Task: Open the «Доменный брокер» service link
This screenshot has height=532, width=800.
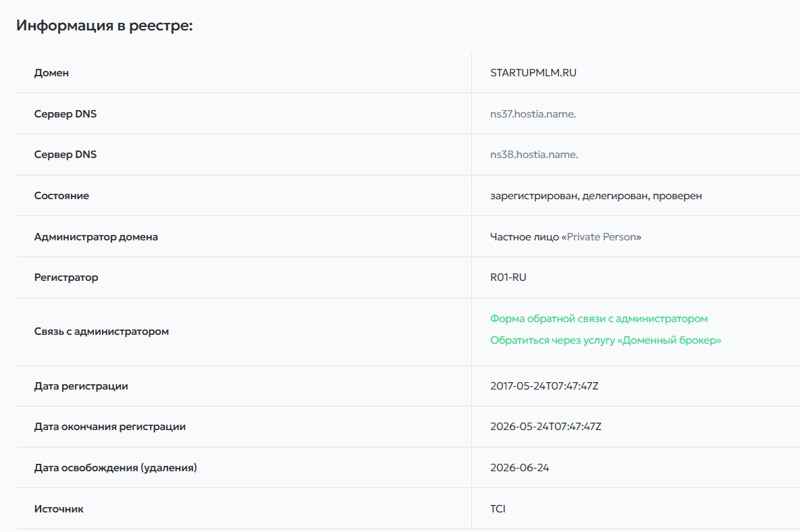Action: 606,340
